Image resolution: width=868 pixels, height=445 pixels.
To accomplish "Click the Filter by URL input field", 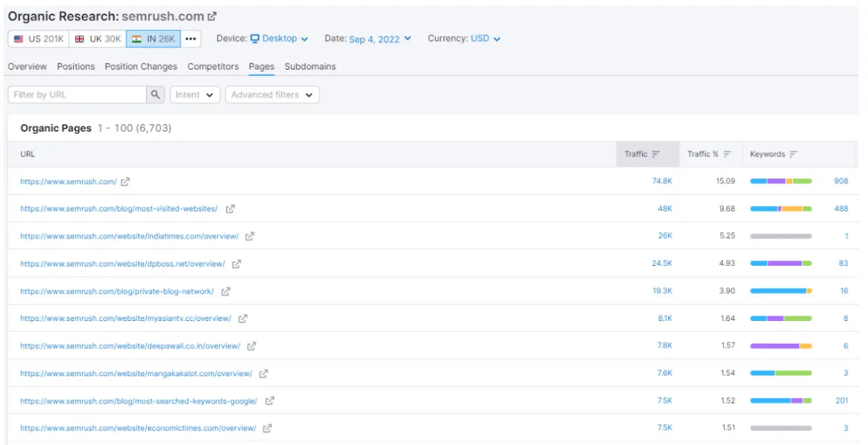I will pyautogui.click(x=77, y=95).
